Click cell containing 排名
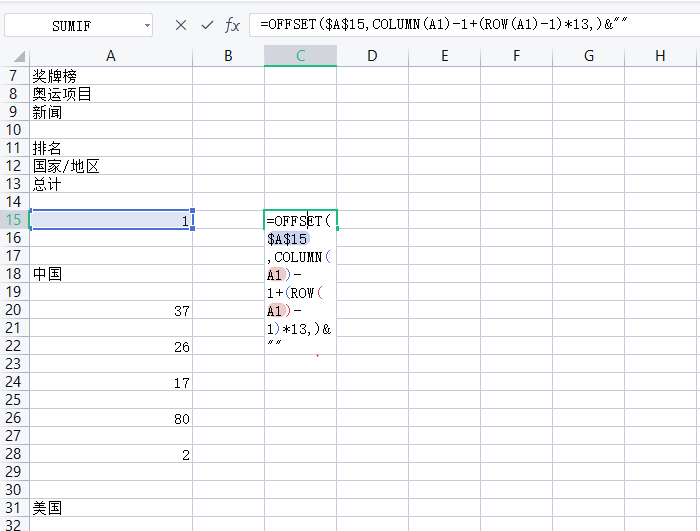Image resolution: width=700 pixels, height=531 pixels. point(111,148)
